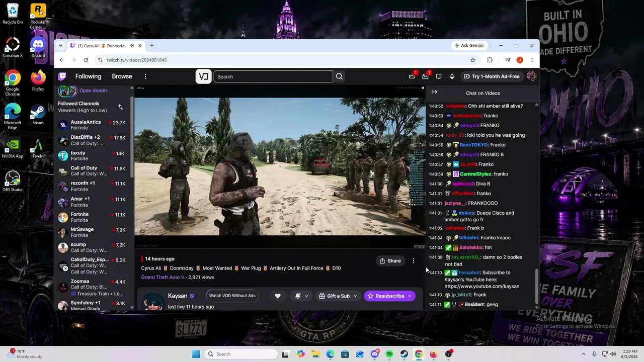Open the Rockstar Games desktop shortcut
This screenshot has width=644, height=362.
click(x=38, y=16)
